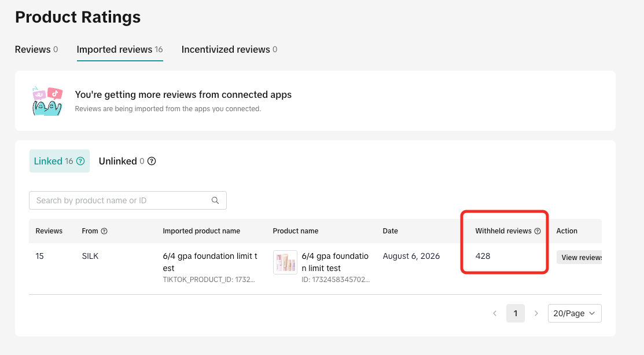Open the 20/Page size dropdown
This screenshot has width=644, height=355.
[575, 313]
